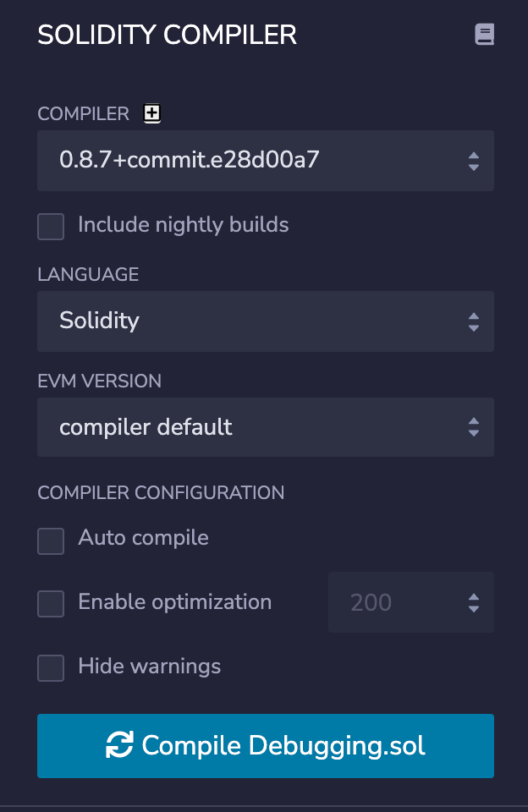
Task: Enable optimization for compilation
Action: pos(50,603)
